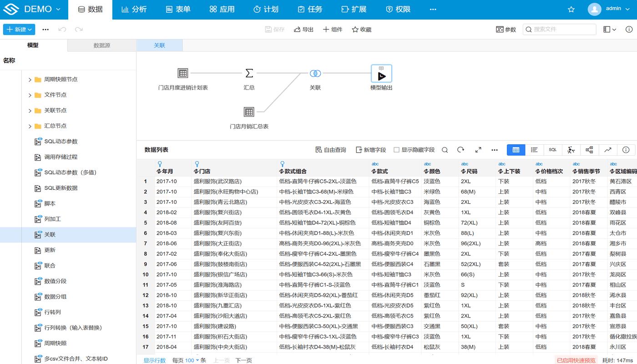The height and width of the screenshot is (364, 637).
Task: Click the search magnifier in data list toolbar
Action: [x=445, y=149]
